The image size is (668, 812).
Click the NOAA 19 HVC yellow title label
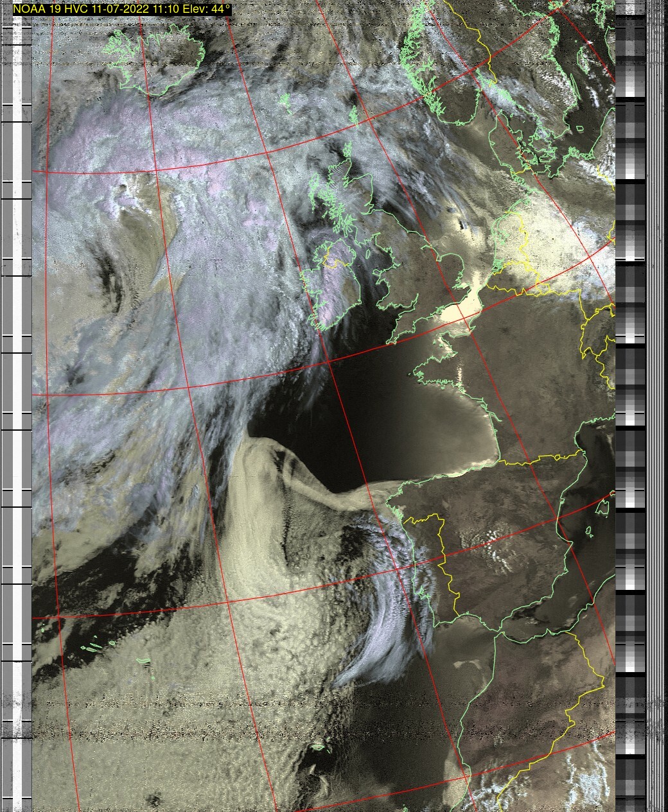(121, 10)
